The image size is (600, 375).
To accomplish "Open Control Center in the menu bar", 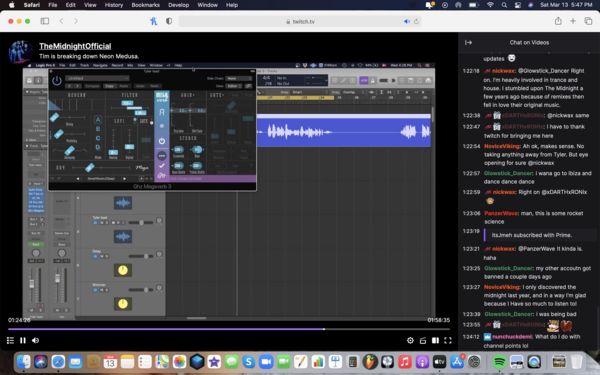I will 517,5.
